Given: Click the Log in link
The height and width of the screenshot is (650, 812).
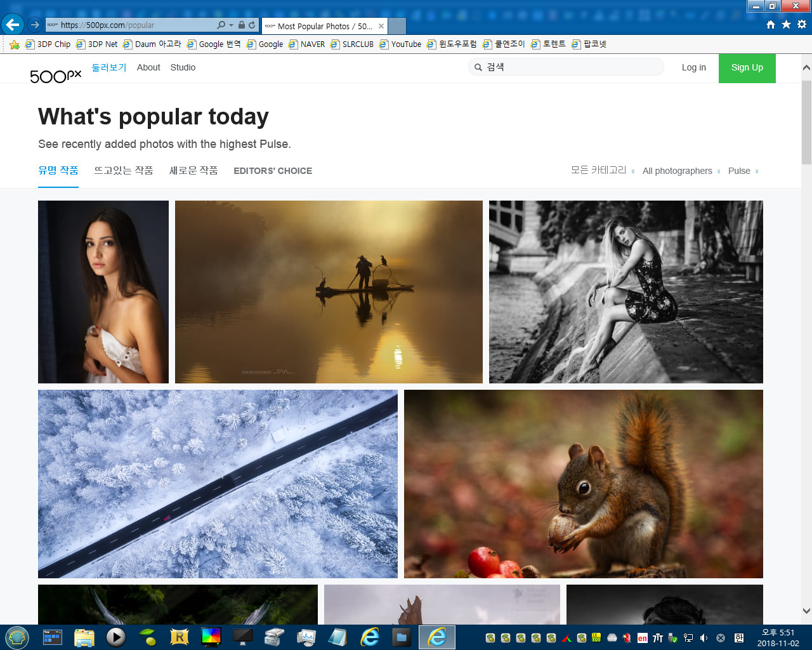Looking at the screenshot, I should [x=694, y=67].
